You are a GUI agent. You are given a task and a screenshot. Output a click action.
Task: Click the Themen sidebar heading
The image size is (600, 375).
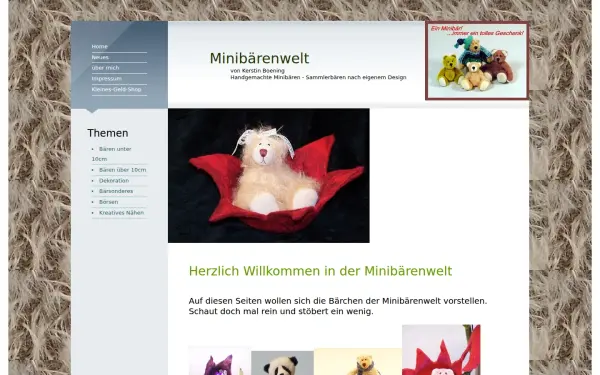point(108,133)
